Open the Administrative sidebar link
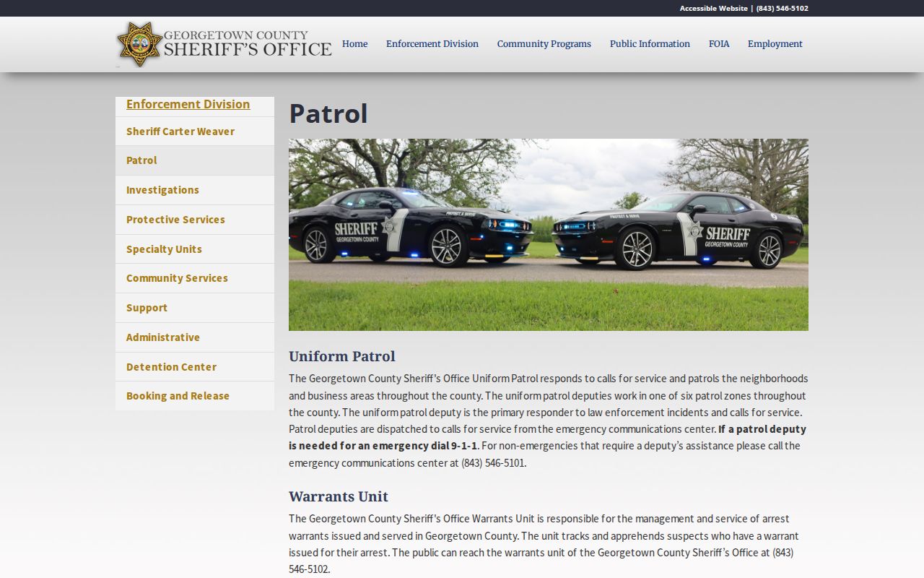This screenshot has width=924, height=578. click(x=195, y=337)
